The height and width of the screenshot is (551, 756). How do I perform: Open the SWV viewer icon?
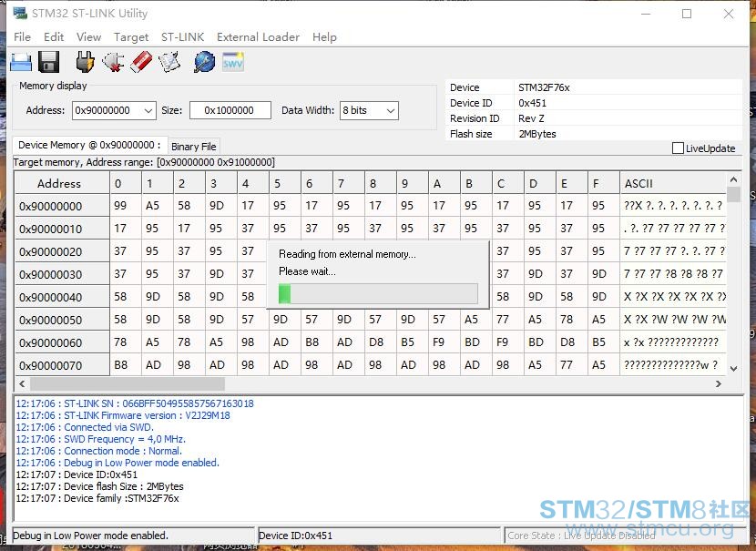(233, 62)
